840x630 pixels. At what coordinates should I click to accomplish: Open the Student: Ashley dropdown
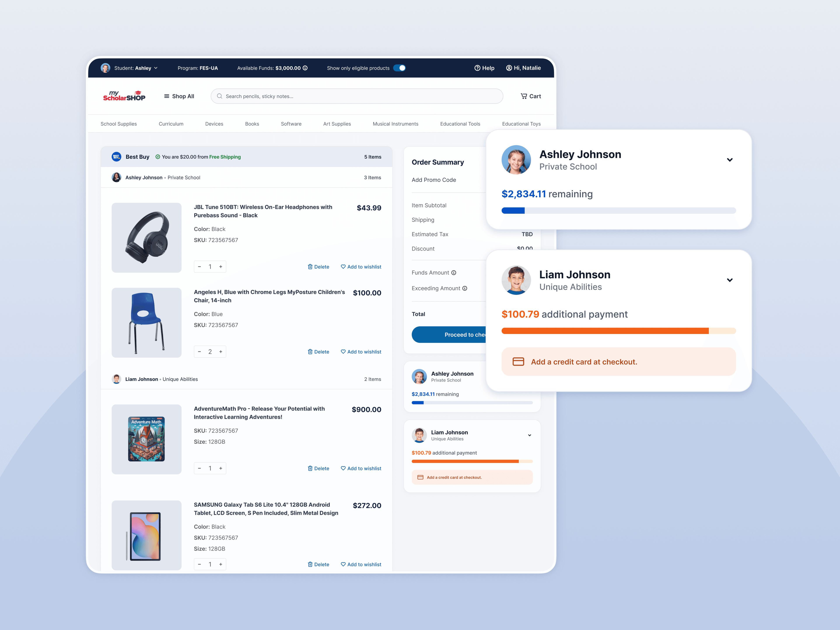point(136,68)
